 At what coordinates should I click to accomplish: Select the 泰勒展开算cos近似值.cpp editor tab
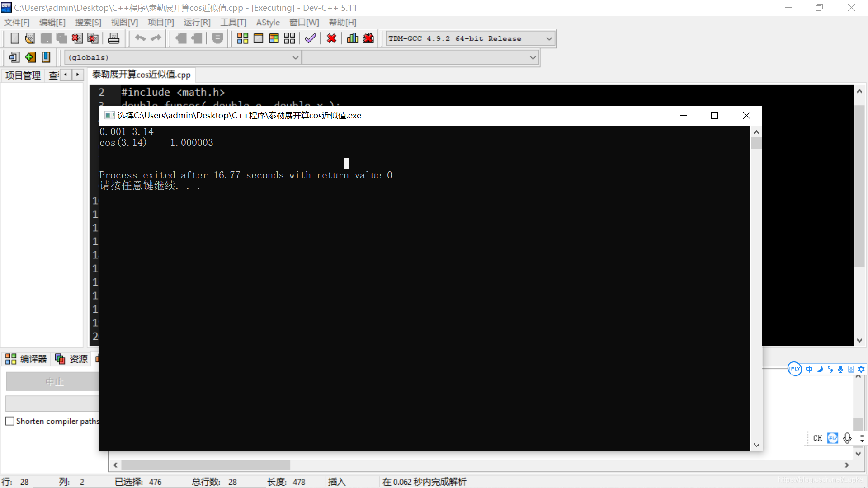141,75
